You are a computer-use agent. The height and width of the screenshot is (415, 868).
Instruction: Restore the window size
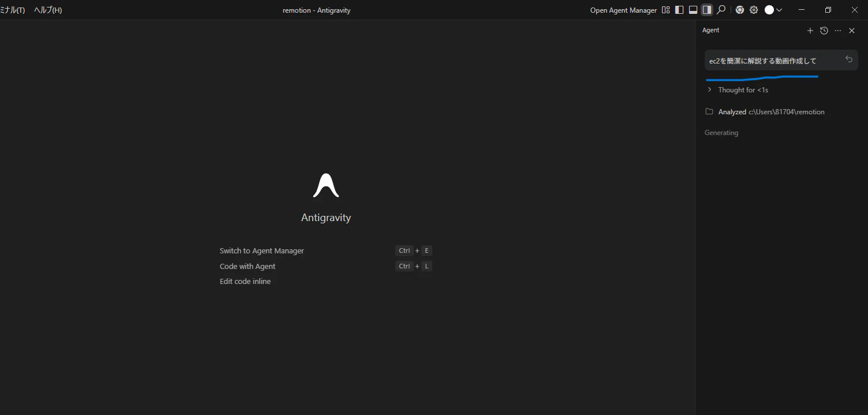[828, 10]
